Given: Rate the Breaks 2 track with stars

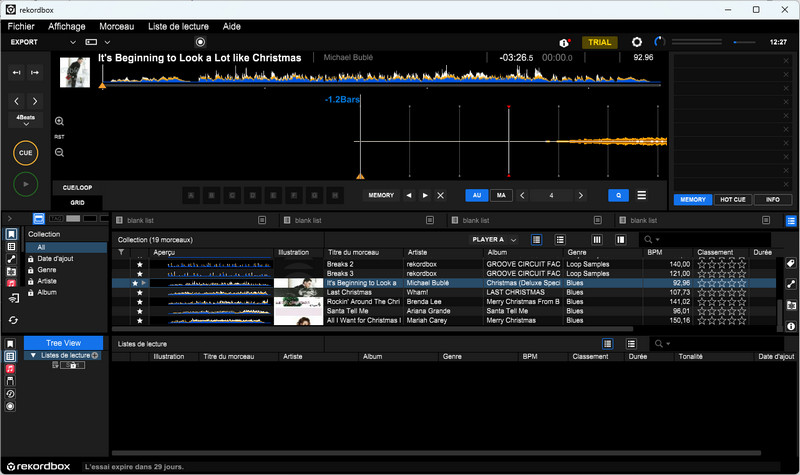Looking at the screenshot, I should [x=721, y=264].
